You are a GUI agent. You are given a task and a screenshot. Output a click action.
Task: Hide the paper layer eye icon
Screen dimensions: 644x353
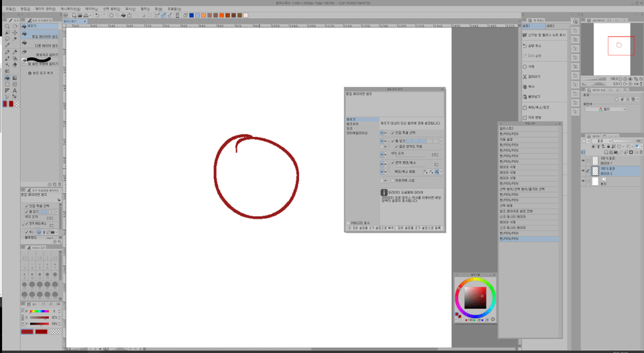click(x=584, y=181)
